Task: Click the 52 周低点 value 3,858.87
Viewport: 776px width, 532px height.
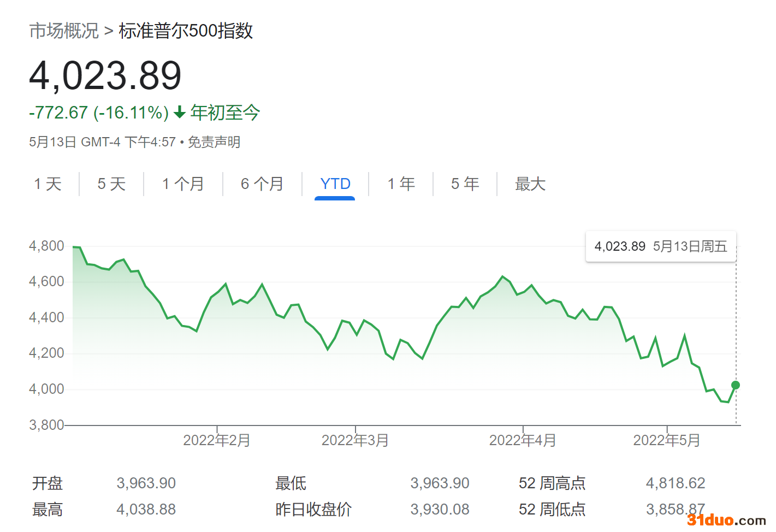Action: pyautogui.click(x=676, y=510)
